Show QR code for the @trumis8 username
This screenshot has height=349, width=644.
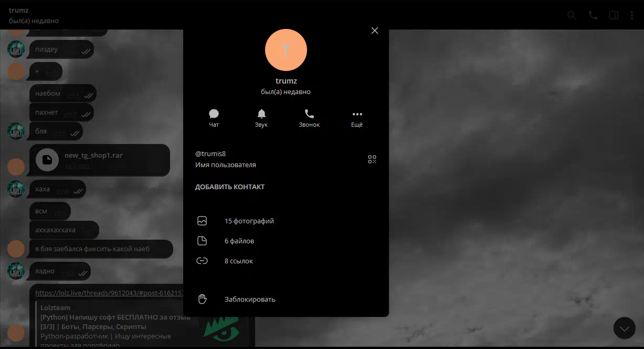(x=372, y=159)
